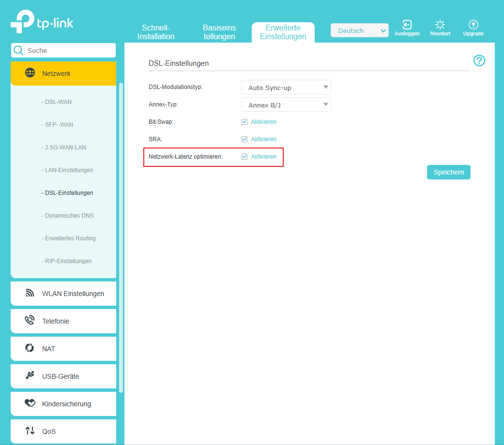504x445 pixels.
Task: Click the Upgrade arrow icon
Action: click(473, 25)
